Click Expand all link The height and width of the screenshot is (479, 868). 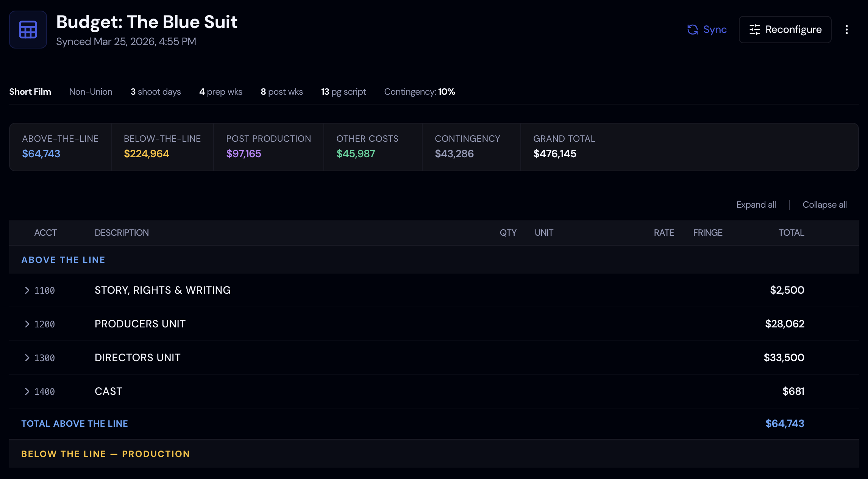(756, 205)
